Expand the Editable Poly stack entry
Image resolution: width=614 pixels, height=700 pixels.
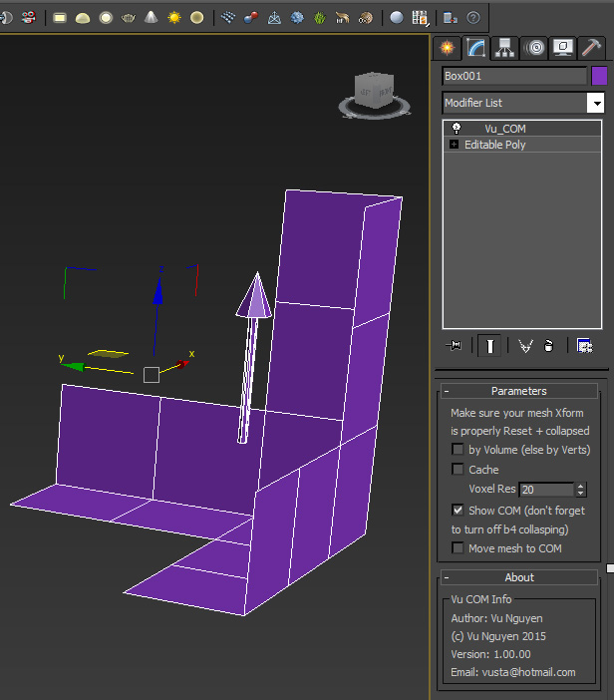tap(455, 145)
